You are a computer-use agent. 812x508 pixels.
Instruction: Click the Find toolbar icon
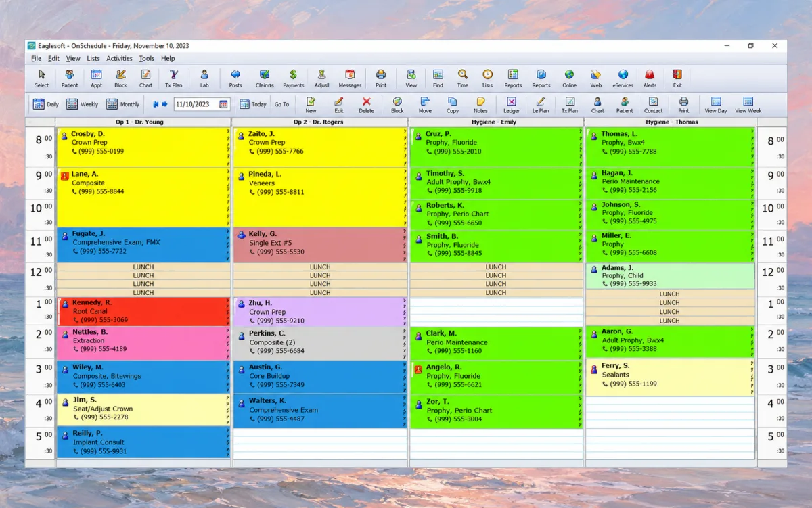point(438,78)
